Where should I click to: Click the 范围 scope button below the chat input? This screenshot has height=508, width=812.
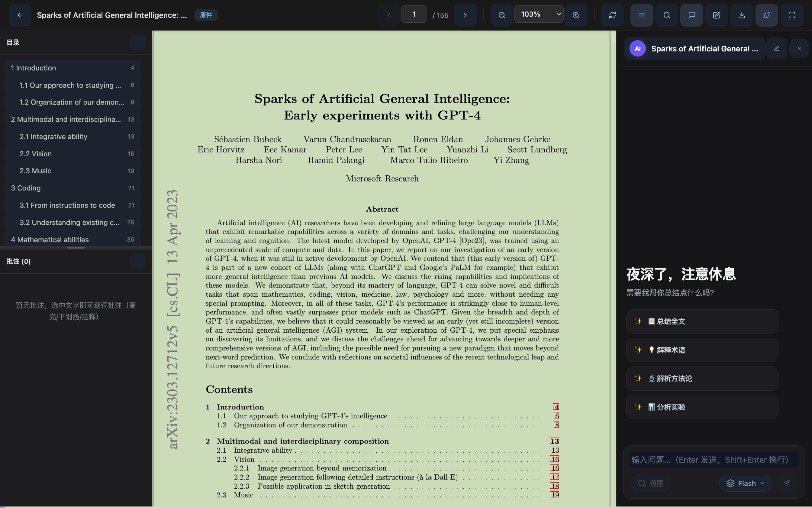651,483
